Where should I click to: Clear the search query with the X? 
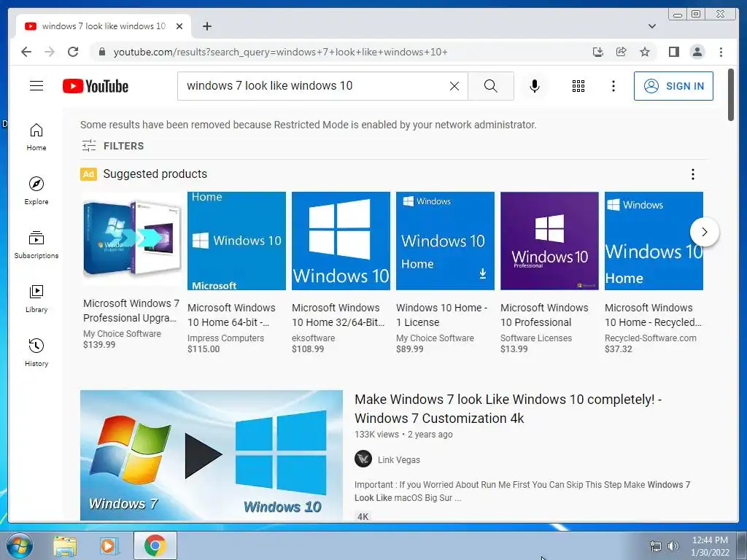point(454,86)
